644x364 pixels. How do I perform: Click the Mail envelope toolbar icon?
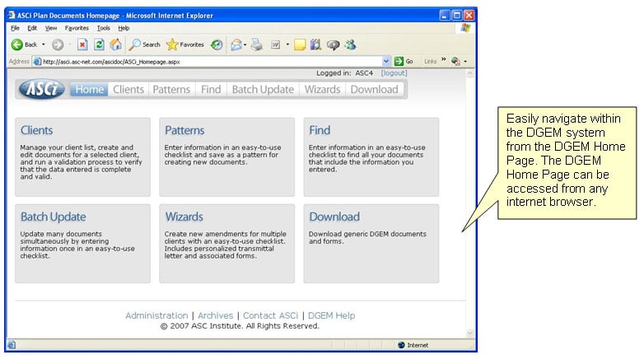coord(236,44)
